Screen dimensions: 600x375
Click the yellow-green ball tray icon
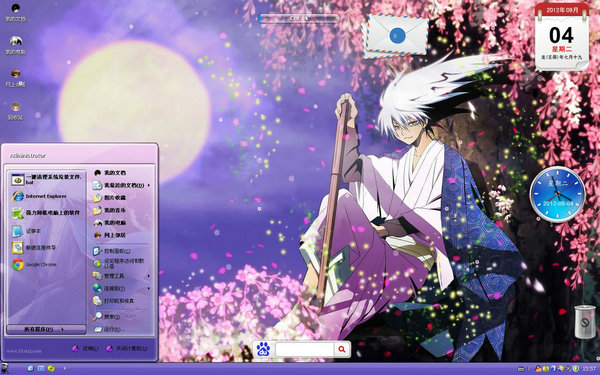546,368
